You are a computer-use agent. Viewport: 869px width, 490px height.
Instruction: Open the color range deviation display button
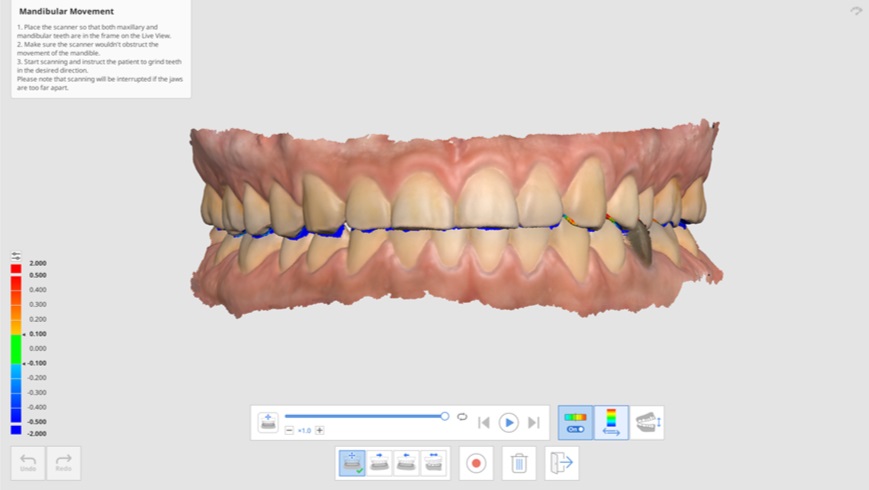611,423
